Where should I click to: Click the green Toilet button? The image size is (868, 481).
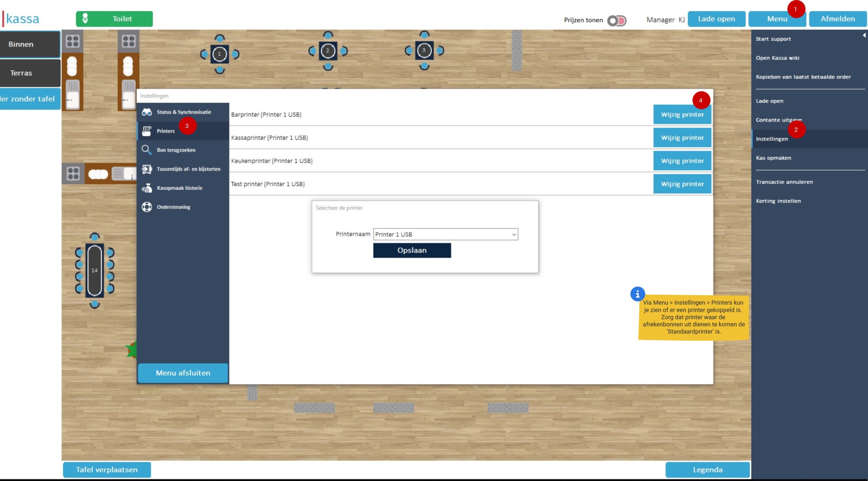[x=114, y=19]
